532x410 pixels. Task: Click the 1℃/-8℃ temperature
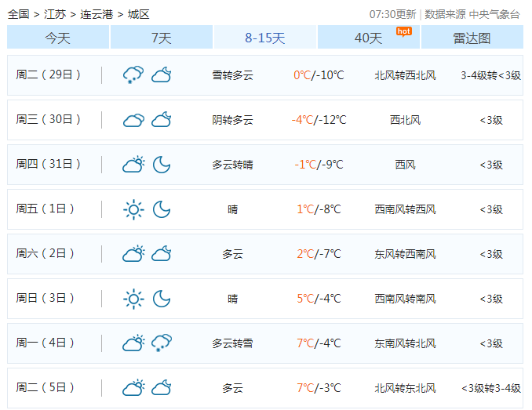click(319, 209)
